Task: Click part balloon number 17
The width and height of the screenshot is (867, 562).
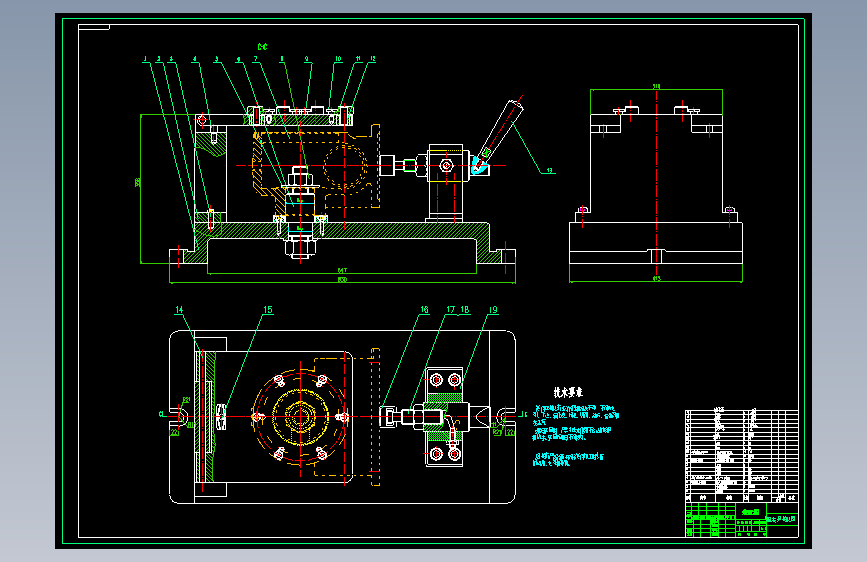Action: [x=451, y=310]
